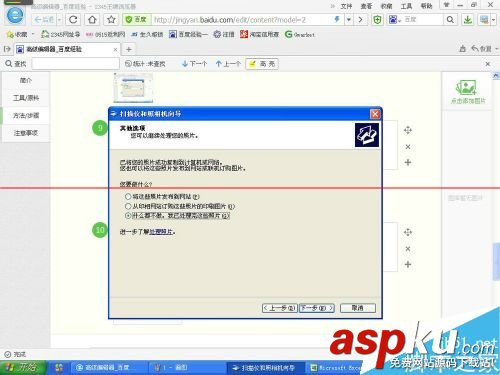Click the screenshot capture icon
Image resolution: width=500 pixels, height=375 pixels.
(x=484, y=20)
